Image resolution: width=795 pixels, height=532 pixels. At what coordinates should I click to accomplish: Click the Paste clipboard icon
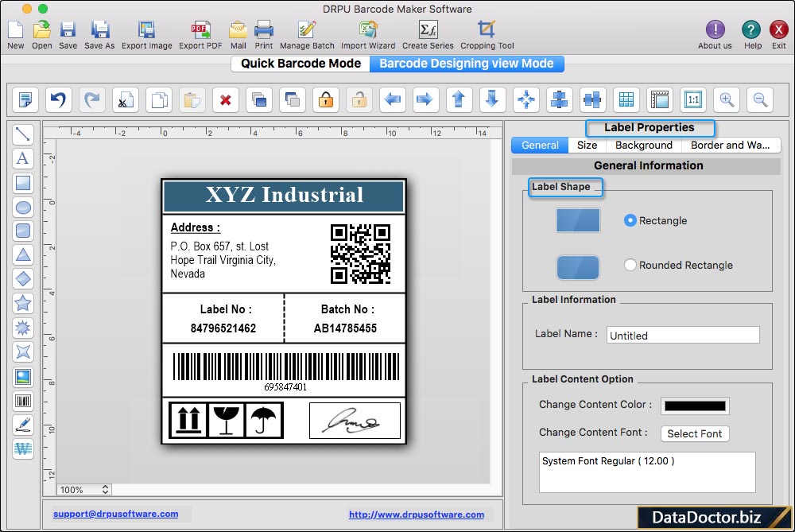pos(192,99)
